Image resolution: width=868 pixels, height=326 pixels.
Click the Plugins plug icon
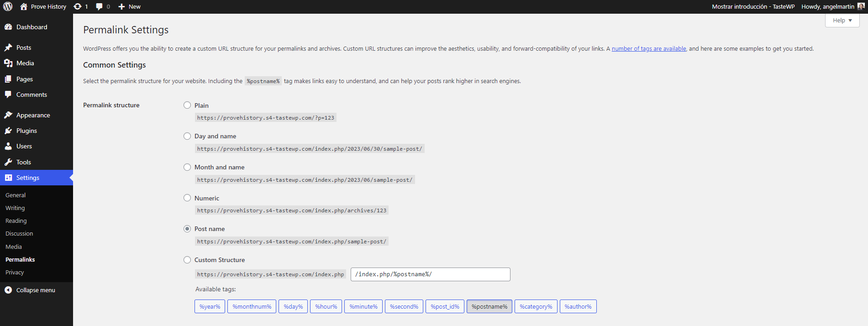[x=8, y=131]
